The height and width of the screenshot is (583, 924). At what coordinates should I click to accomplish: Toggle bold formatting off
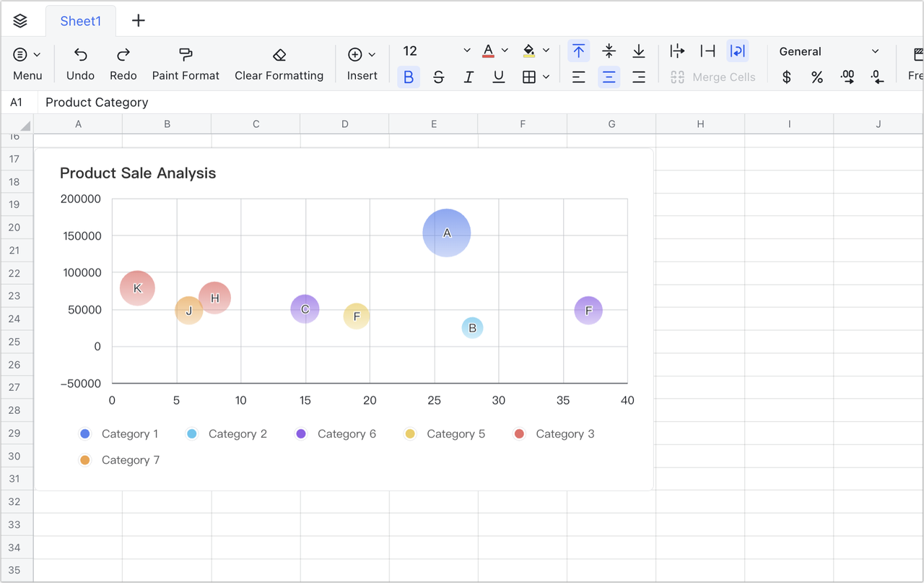409,77
